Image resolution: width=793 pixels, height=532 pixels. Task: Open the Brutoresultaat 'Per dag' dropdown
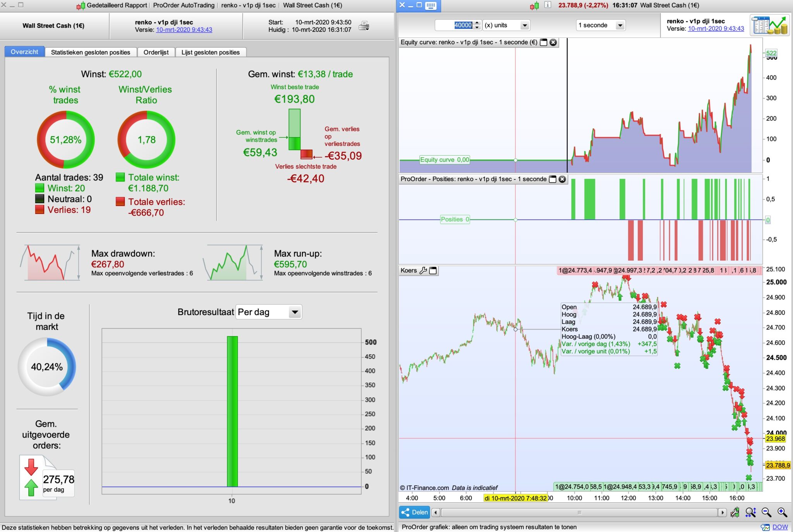click(295, 312)
